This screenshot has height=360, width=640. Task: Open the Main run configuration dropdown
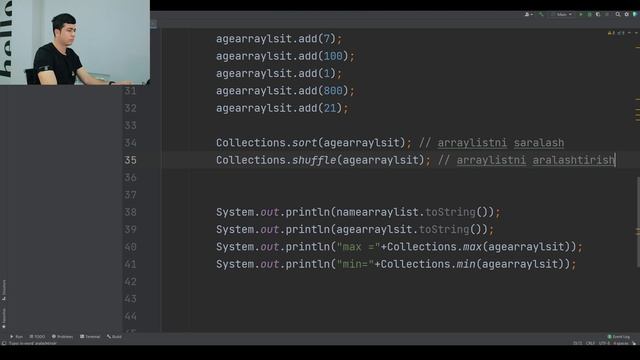561,14
